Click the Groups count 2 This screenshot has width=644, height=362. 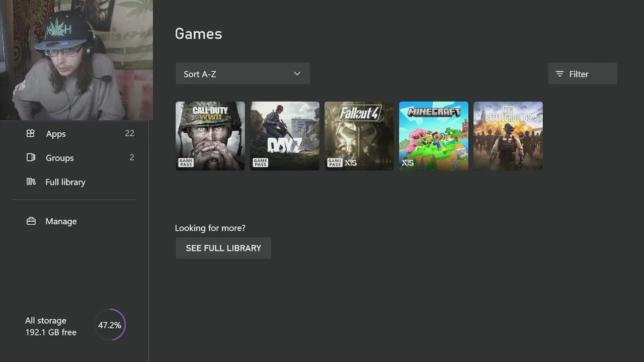tap(132, 157)
